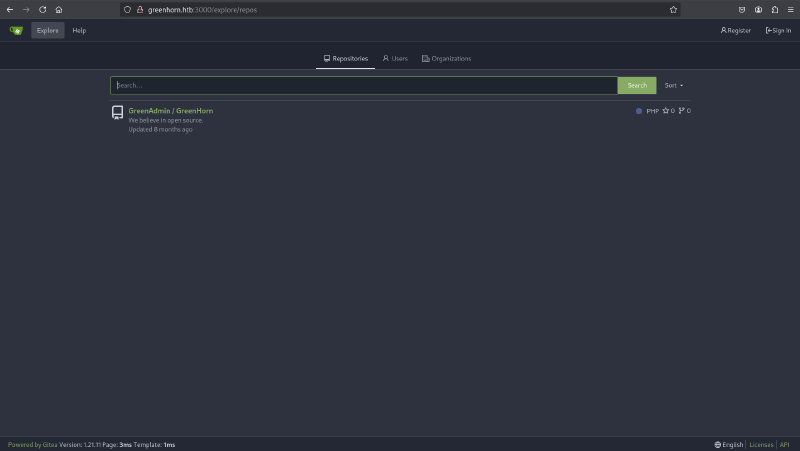Viewport: 800px width, 451px height.
Task: Bookmark this page using the star icon
Action: click(x=673, y=9)
